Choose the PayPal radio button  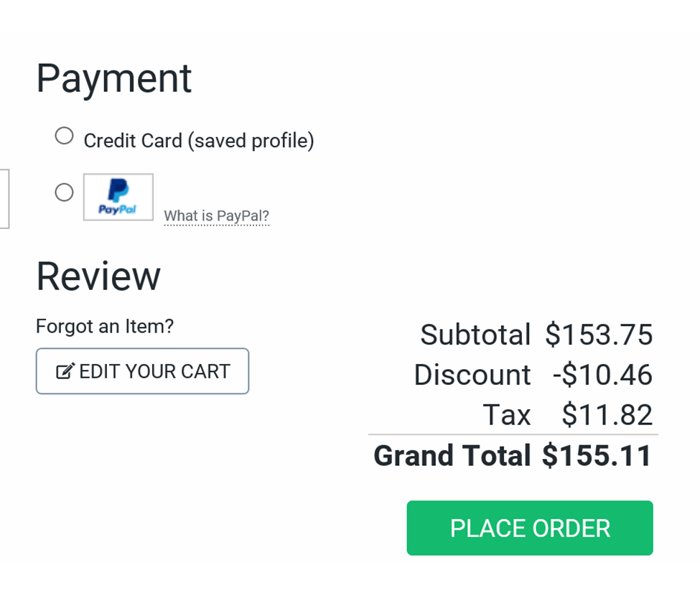pyautogui.click(x=65, y=192)
